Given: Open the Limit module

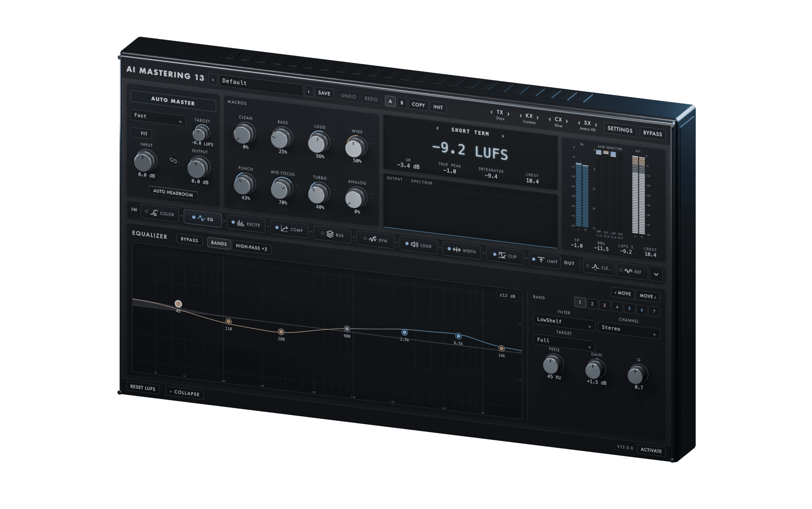Looking at the screenshot, I should (545, 261).
